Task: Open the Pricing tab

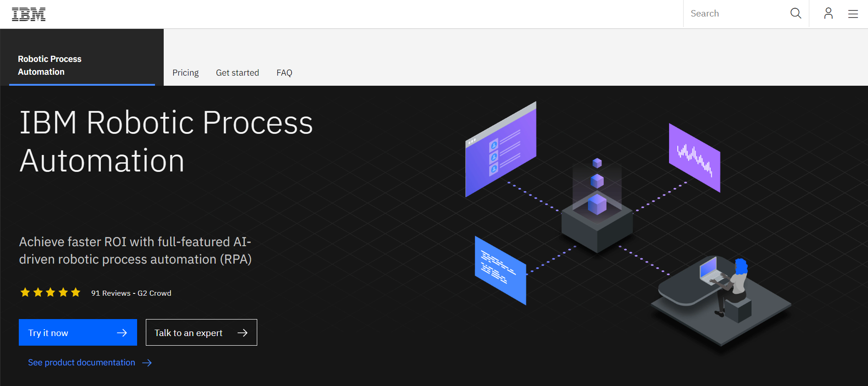Action: coord(185,73)
